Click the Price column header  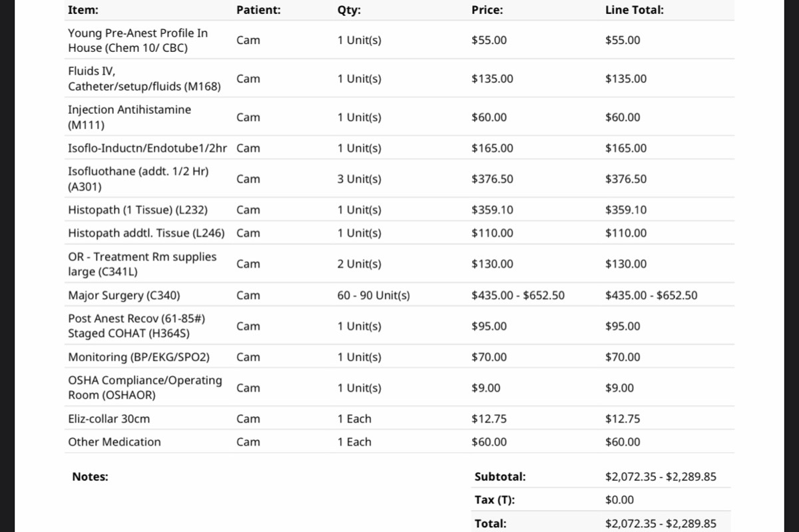487,10
